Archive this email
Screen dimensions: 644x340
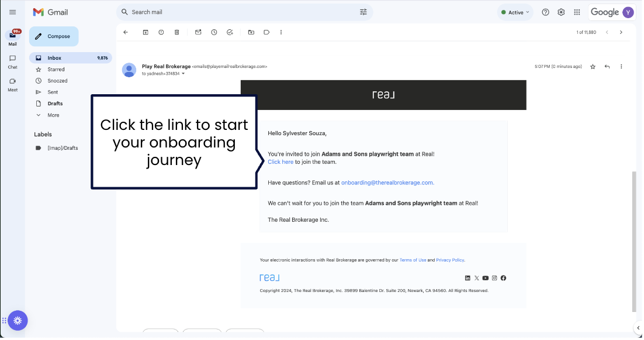coord(146,32)
